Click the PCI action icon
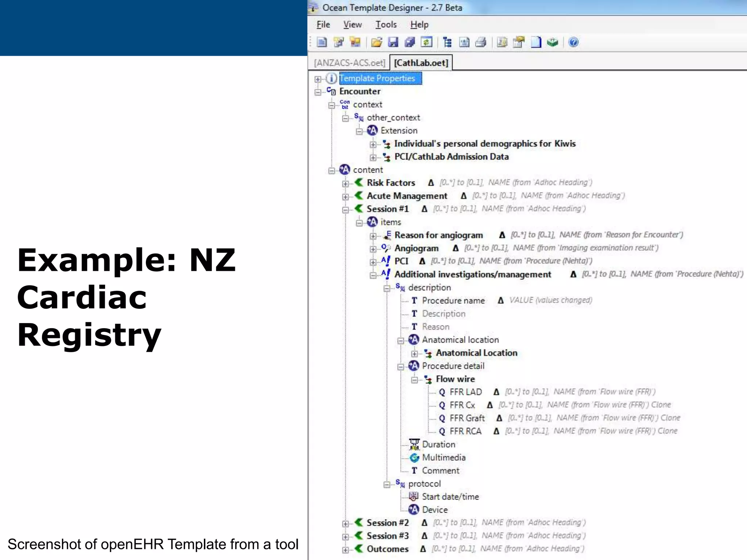 pos(386,261)
